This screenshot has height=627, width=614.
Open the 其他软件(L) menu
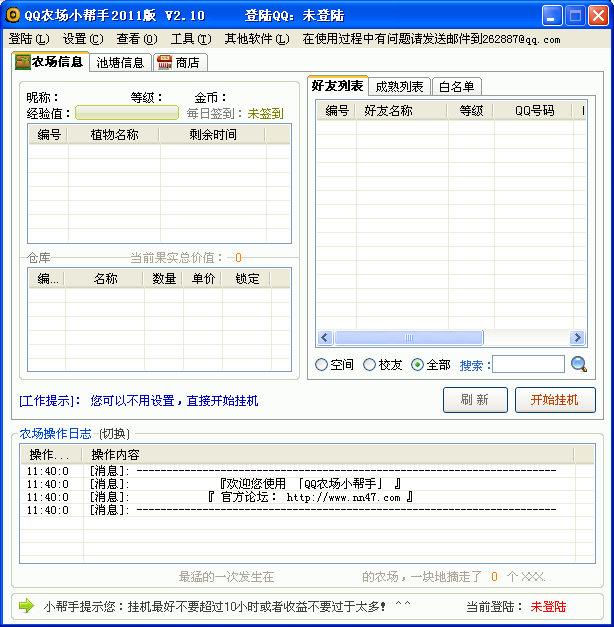click(x=257, y=39)
